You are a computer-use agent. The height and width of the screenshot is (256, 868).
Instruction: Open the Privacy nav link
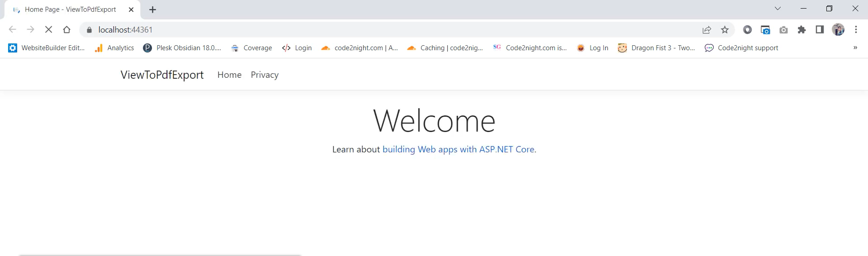[x=265, y=75]
